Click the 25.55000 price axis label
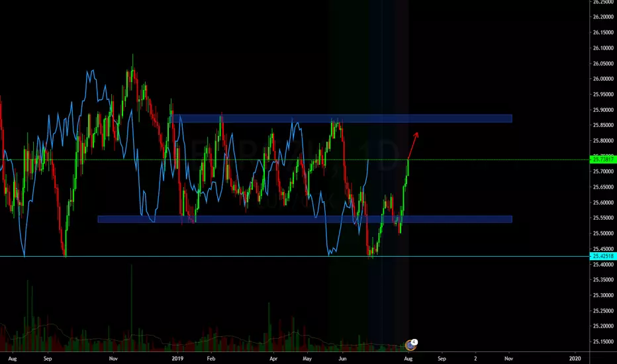The height and width of the screenshot is (364, 617). tap(603, 218)
